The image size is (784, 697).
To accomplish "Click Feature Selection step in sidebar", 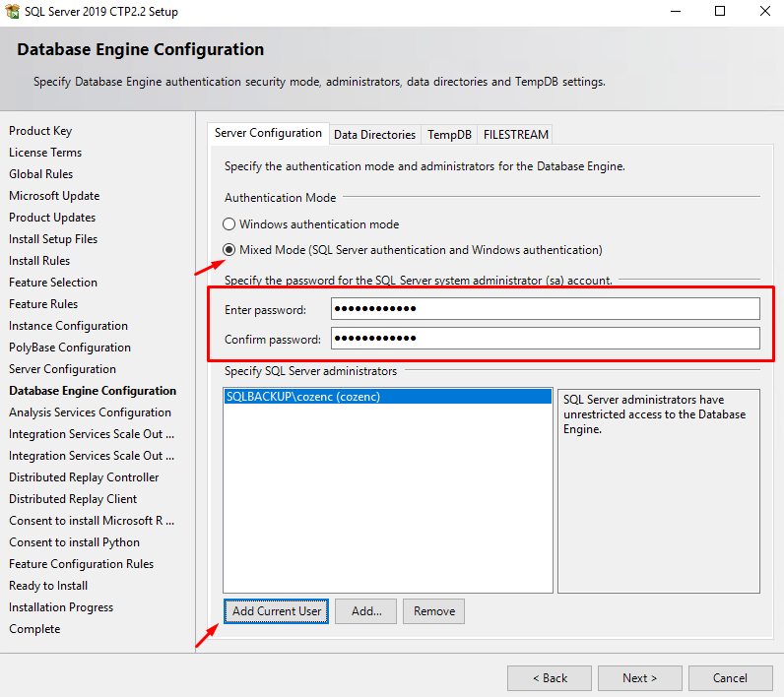I will click(x=53, y=283).
